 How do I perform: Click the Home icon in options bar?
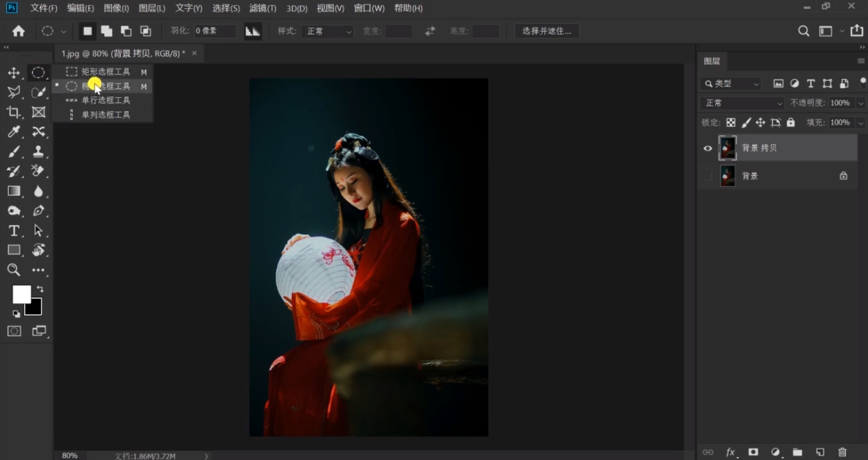(19, 31)
